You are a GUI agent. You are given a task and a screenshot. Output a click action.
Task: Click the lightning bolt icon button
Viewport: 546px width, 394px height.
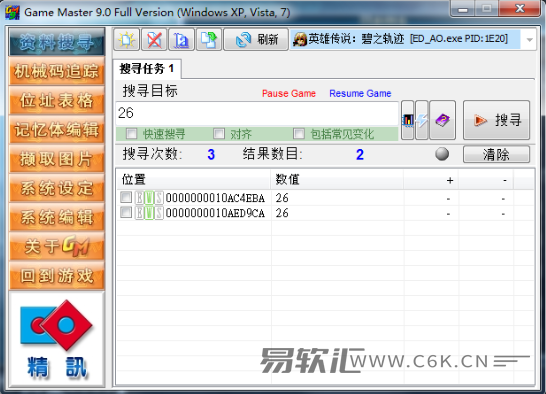pos(422,120)
